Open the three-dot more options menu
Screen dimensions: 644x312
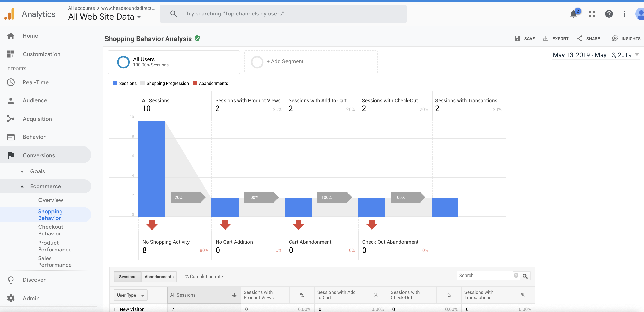pyautogui.click(x=624, y=14)
